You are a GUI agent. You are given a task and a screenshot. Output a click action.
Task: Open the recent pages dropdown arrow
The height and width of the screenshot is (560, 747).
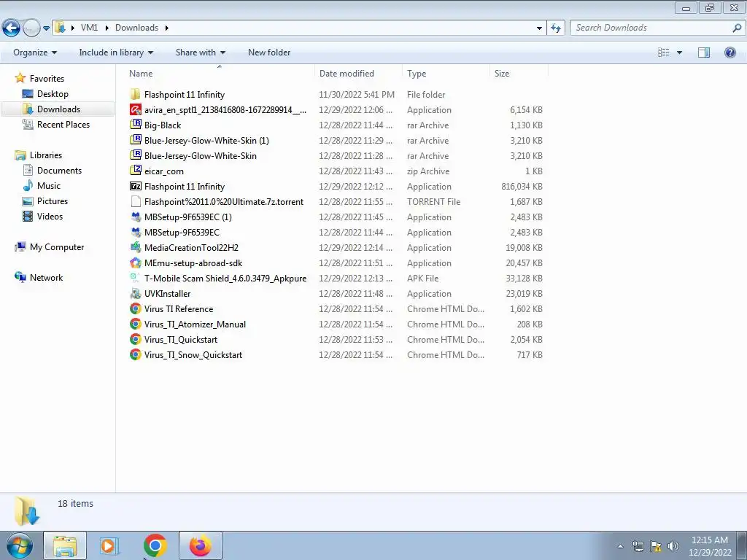coord(46,28)
